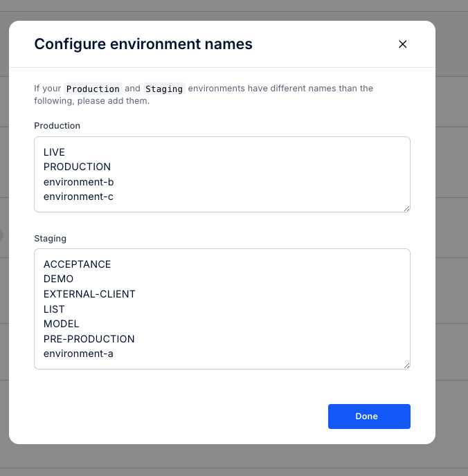468x476 pixels.
Task: Place cursor on LIST entry
Action: [54, 309]
